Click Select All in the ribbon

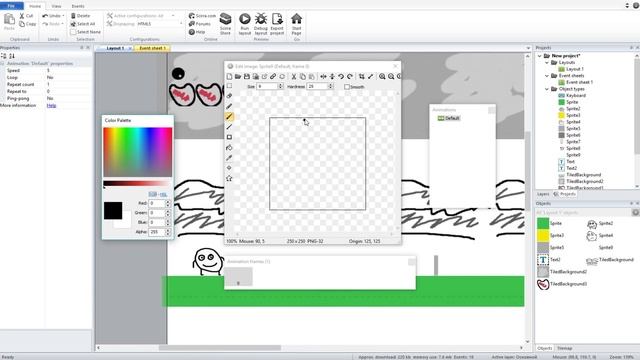tap(83, 24)
